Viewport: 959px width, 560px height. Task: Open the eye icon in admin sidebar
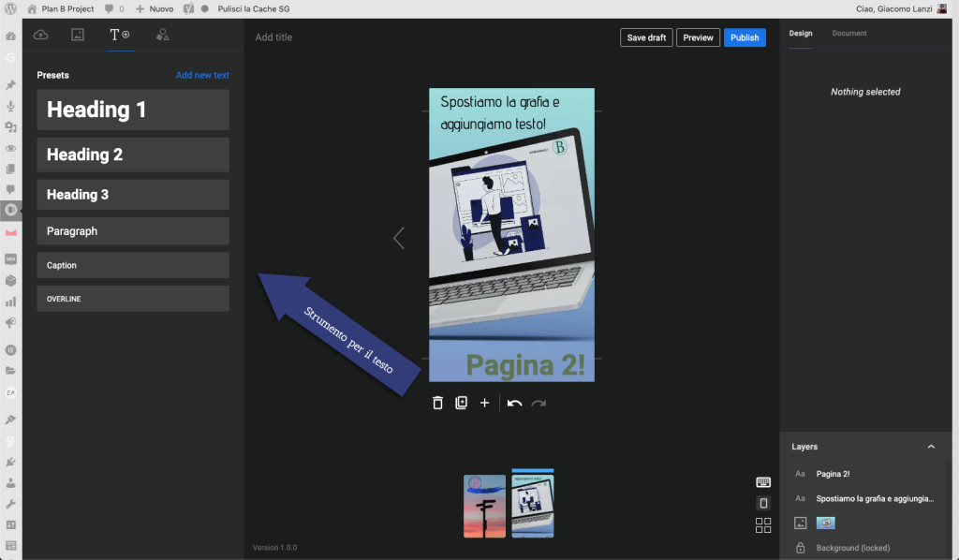[10, 149]
